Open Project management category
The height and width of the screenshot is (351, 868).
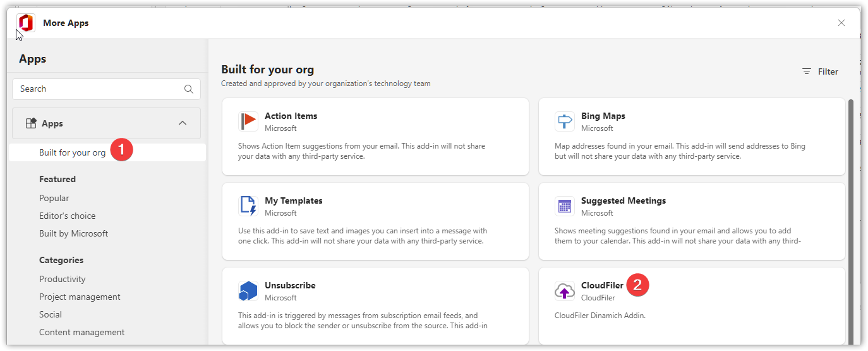(80, 297)
